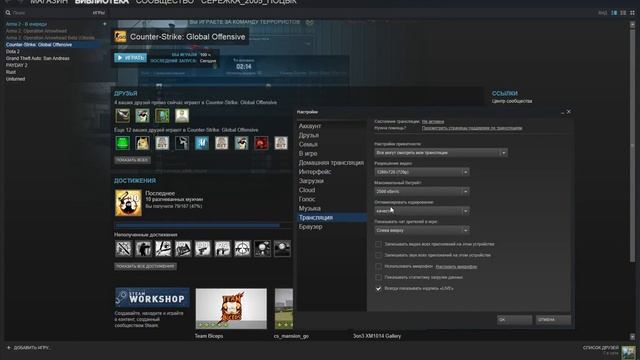
Task: Select the standing shooter silhouette locked achievement icon
Action: [x=143, y=248]
